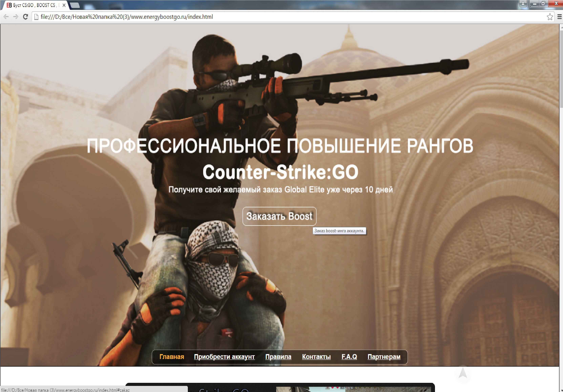Open the F.A.Q link
Viewport: 563px width, 392px height.
(x=349, y=357)
